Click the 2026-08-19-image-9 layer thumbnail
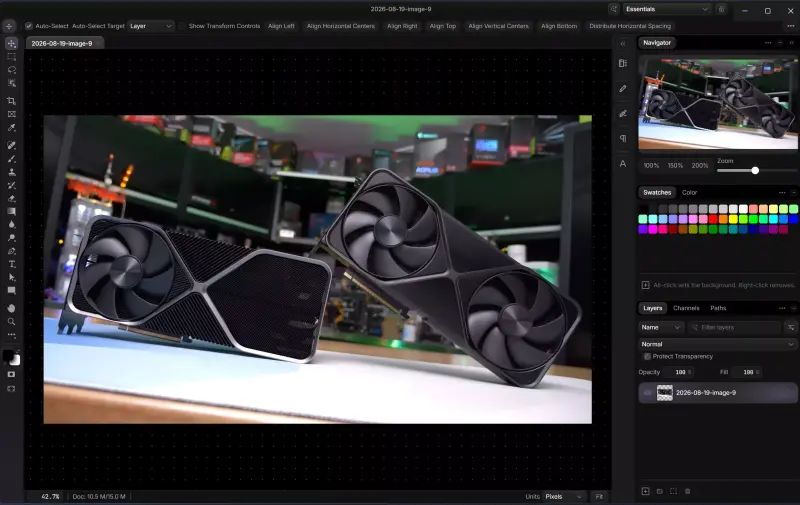Viewport: 800px width, 505px height. click(664, 393)
